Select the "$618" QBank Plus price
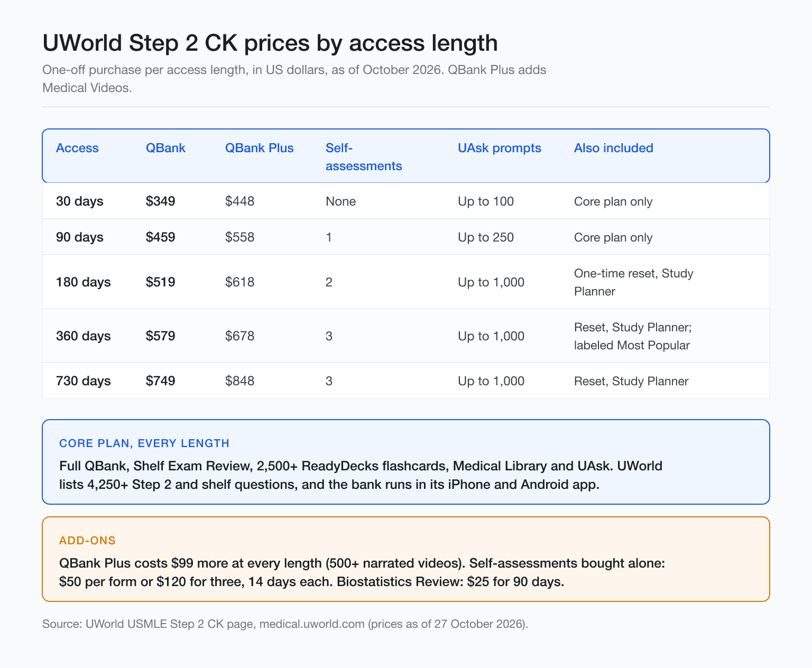This screenshot has height=668, width=812. click(x=240, y=282)
